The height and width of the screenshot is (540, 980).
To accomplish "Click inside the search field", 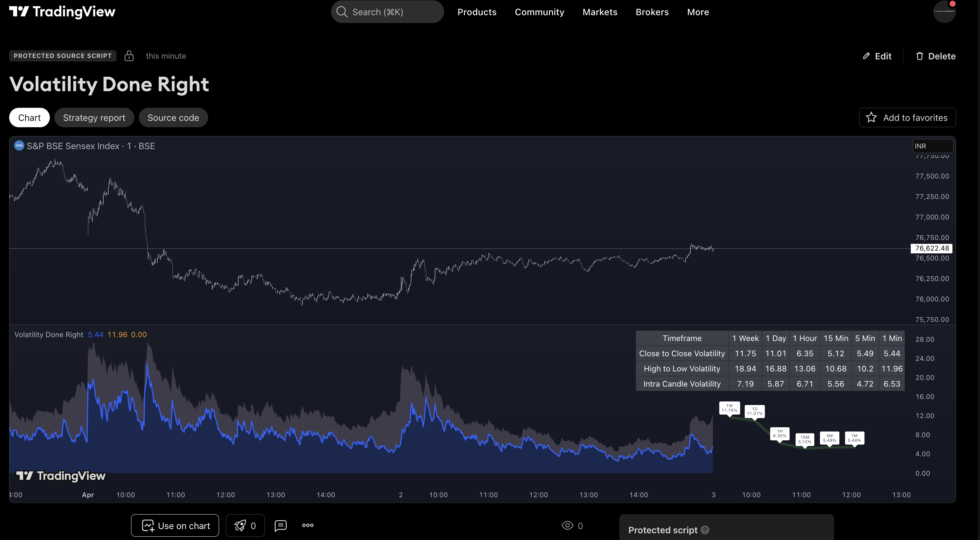I will click(387, 11).
